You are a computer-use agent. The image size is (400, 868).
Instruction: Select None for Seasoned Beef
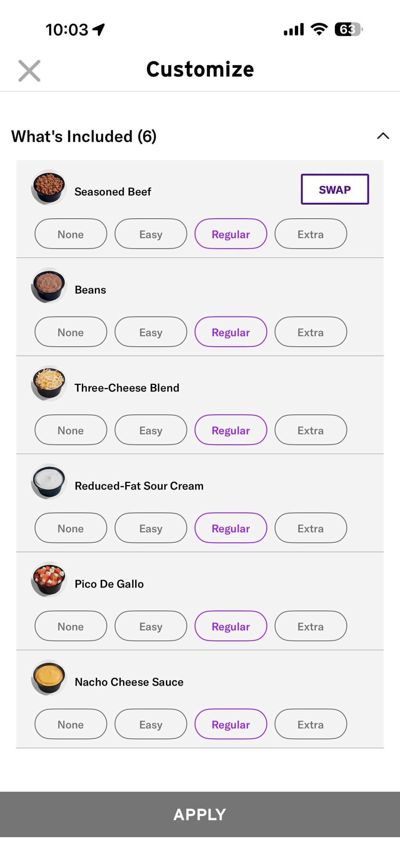(x=71, y=234)
